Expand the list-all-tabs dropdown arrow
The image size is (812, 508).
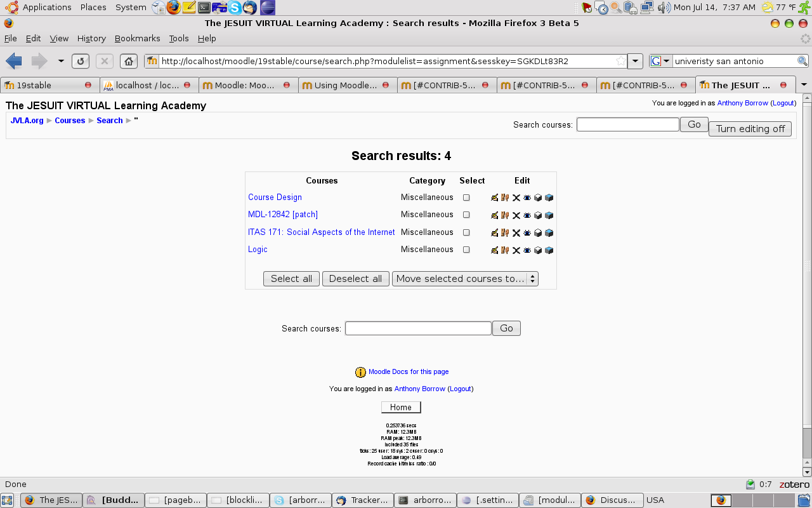click(x=804, y=85)
